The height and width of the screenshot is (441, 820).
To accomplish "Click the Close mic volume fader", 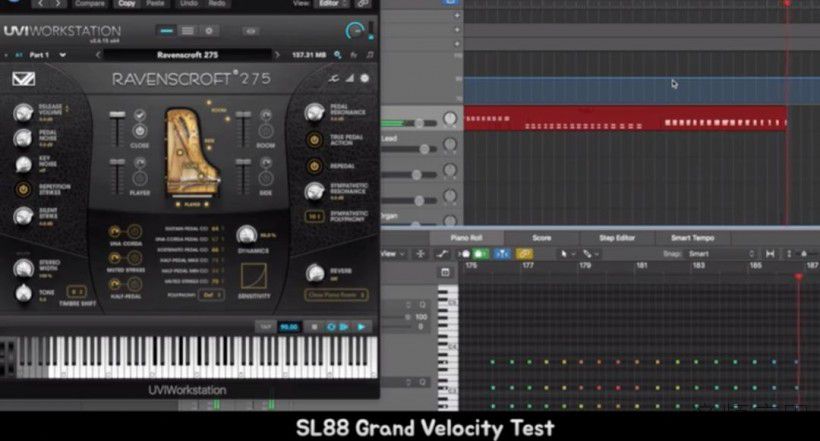I will [x=117, y=115].
